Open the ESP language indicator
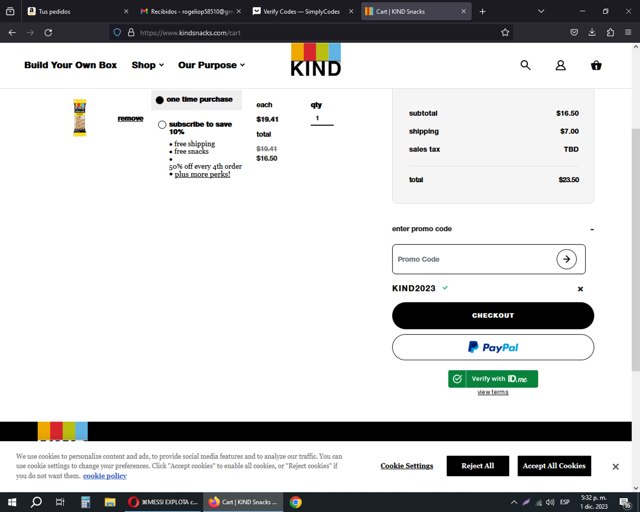640x512 pixels. (564, 502)
